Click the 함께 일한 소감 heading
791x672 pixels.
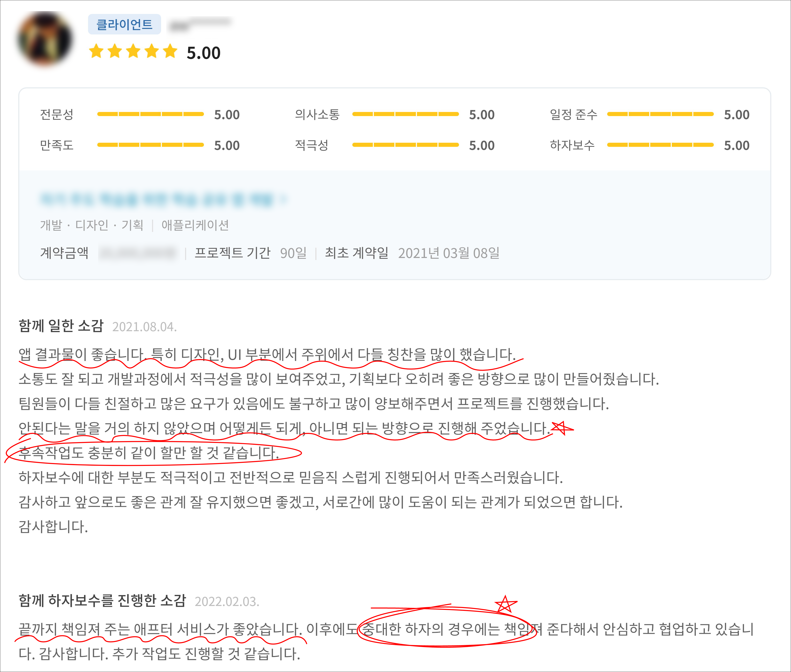point(61,326)
